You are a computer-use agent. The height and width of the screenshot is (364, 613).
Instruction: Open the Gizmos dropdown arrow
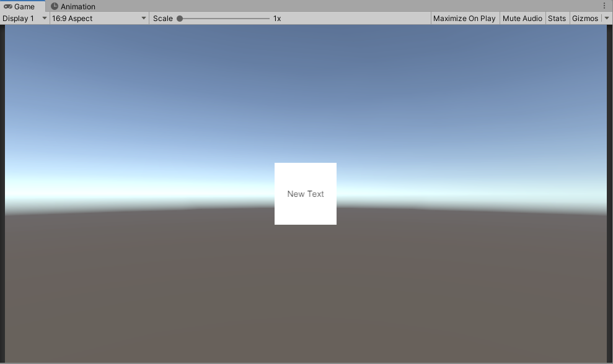pyautogui.click(x=607, y=19)
